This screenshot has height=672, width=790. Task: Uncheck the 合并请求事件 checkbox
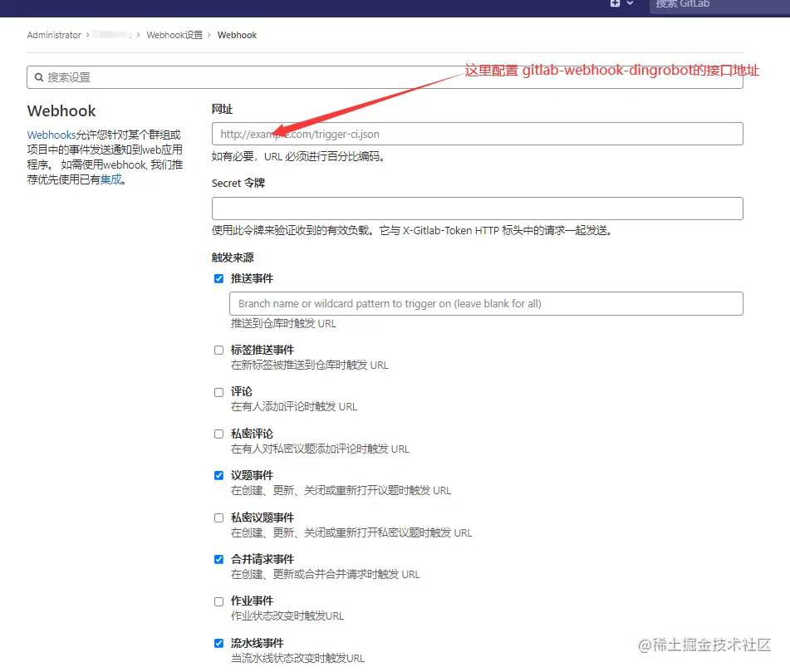pos(218,559)
